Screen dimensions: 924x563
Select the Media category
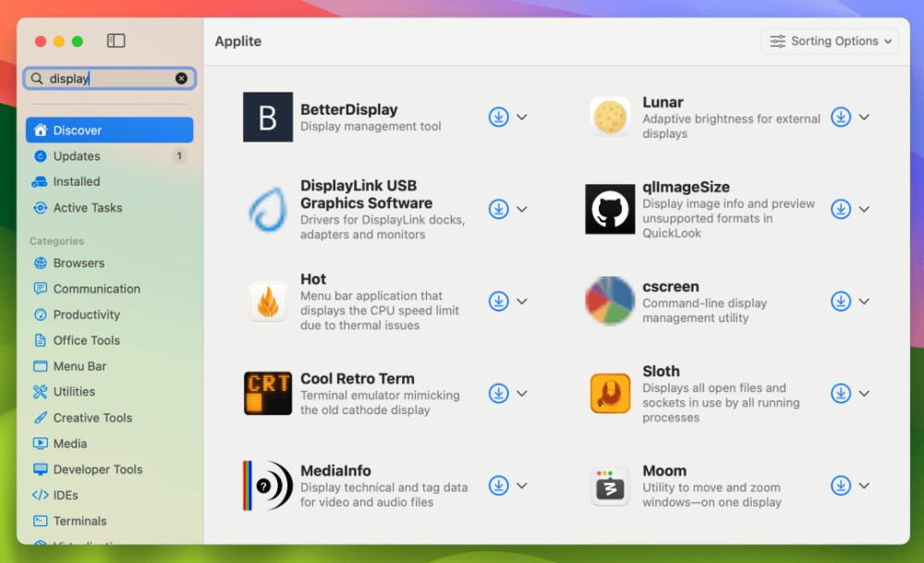pyautogui.click(x=110, y=444)
